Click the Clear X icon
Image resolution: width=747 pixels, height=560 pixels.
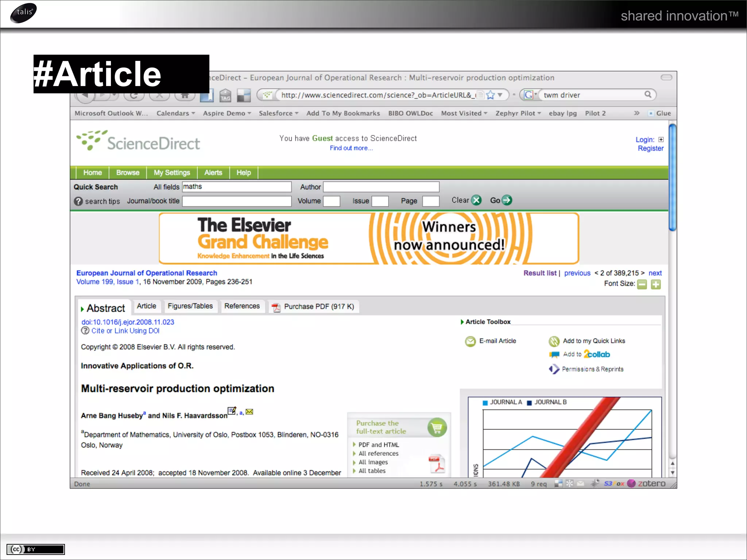pos(476,200)
